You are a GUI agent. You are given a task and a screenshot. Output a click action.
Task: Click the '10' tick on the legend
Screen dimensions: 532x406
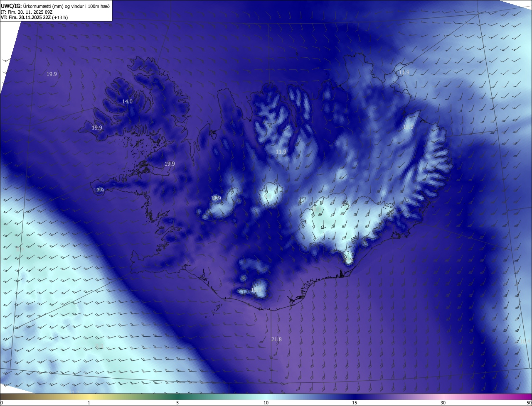(266, 403)
